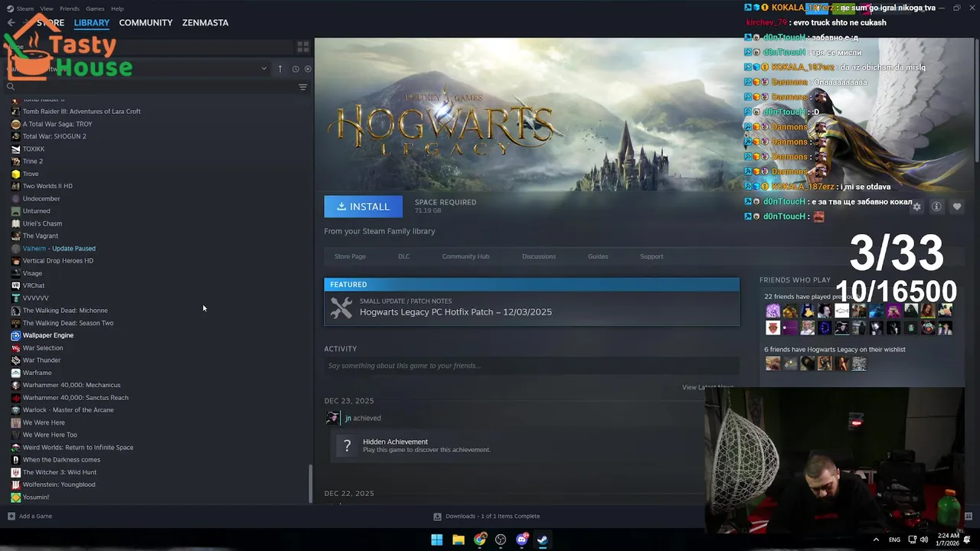
Task: Click the VRChat icon in library
Action: 15,285
